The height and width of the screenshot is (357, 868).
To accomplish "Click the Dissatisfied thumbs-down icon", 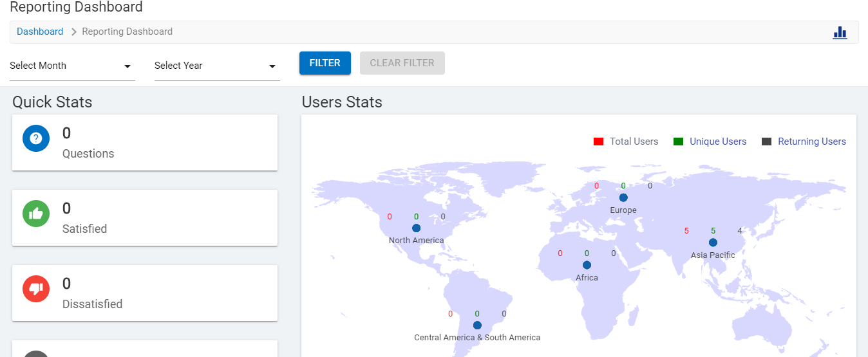I will pos(36,289).
